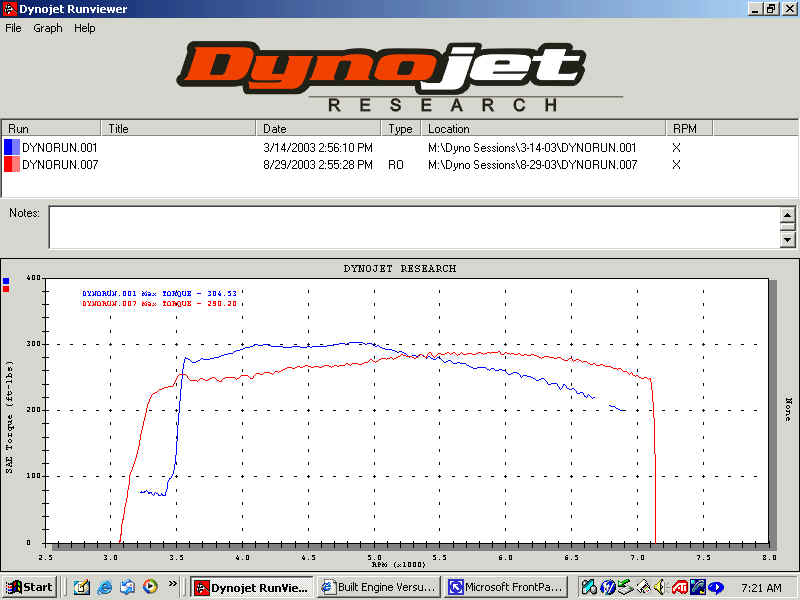This screenshot has width=800, height=600.
Task: Open the Windows Start menu
Action: coord(30,587)
